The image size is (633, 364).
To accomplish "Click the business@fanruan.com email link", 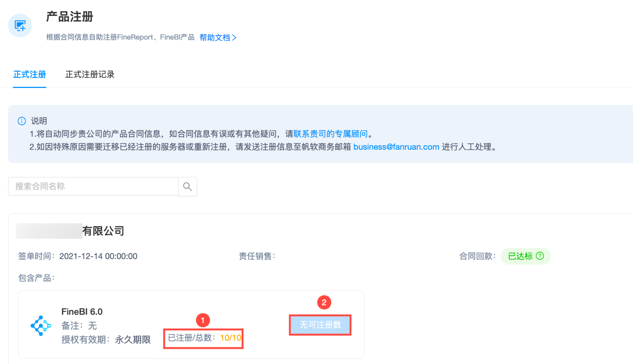I will coord(396,147).
